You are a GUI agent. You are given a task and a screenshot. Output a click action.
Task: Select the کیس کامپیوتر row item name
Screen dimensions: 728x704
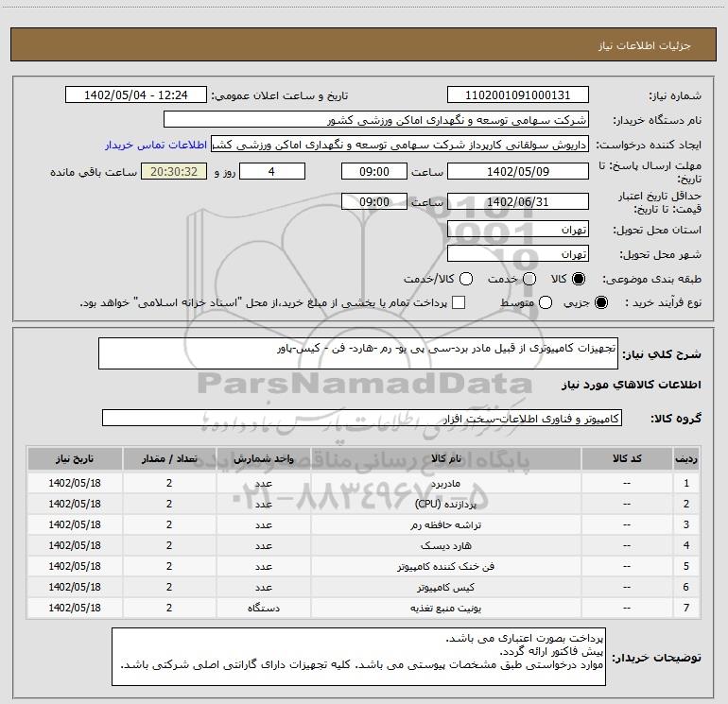coord(445,588)
